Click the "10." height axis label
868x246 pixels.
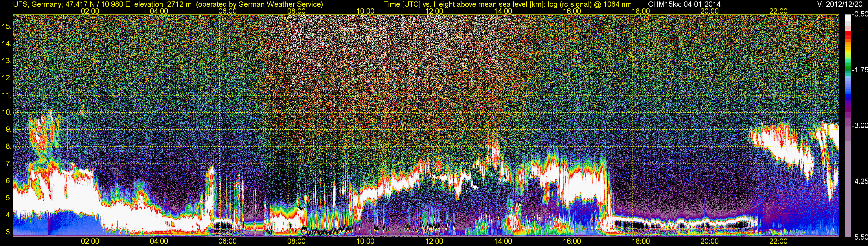(7, 112)
